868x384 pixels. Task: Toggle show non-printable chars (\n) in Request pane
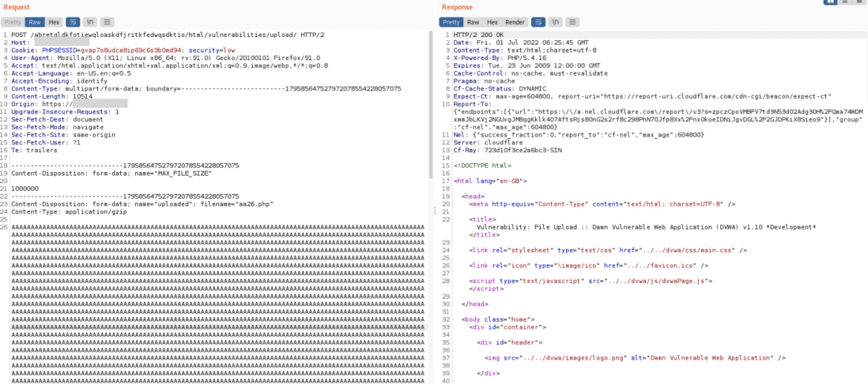[90, 22]
